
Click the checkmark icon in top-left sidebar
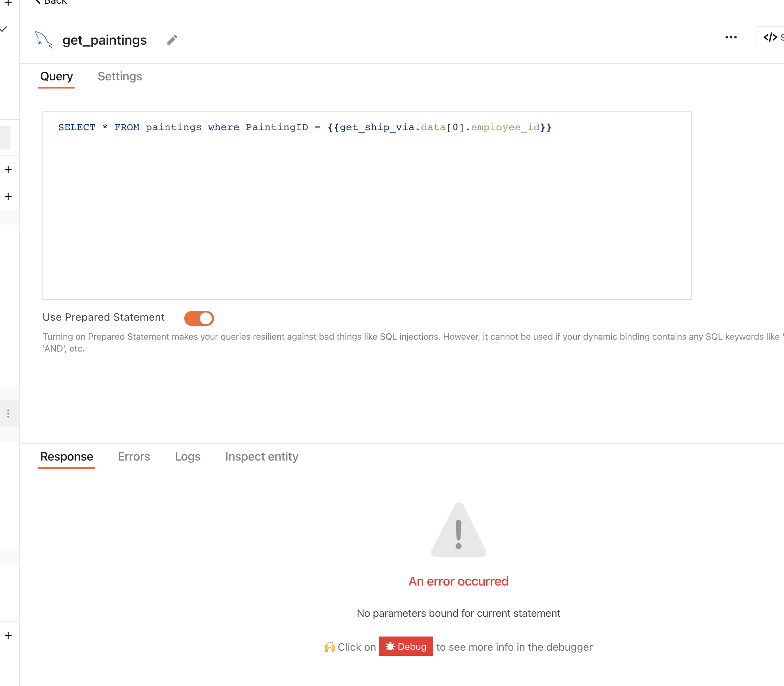4,29
